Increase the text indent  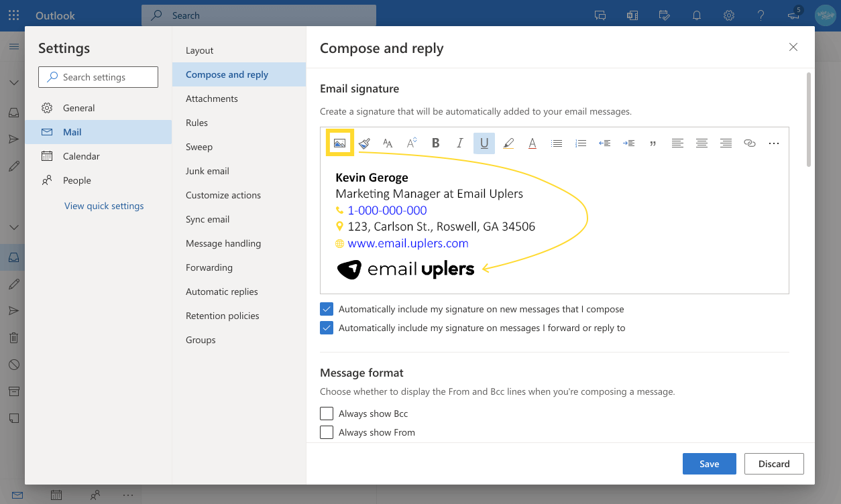click(628, 143)
